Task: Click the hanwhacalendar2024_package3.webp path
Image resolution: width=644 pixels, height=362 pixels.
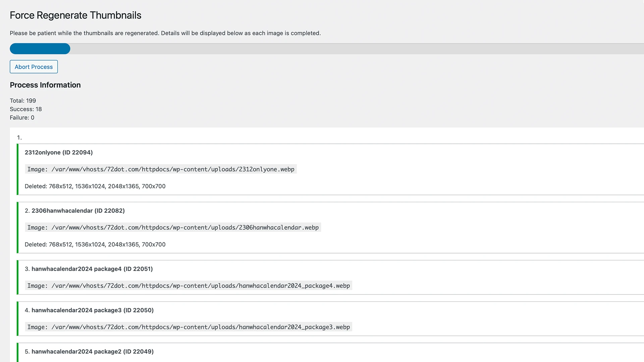Action: pyautogui.click(x=189, y=327)
